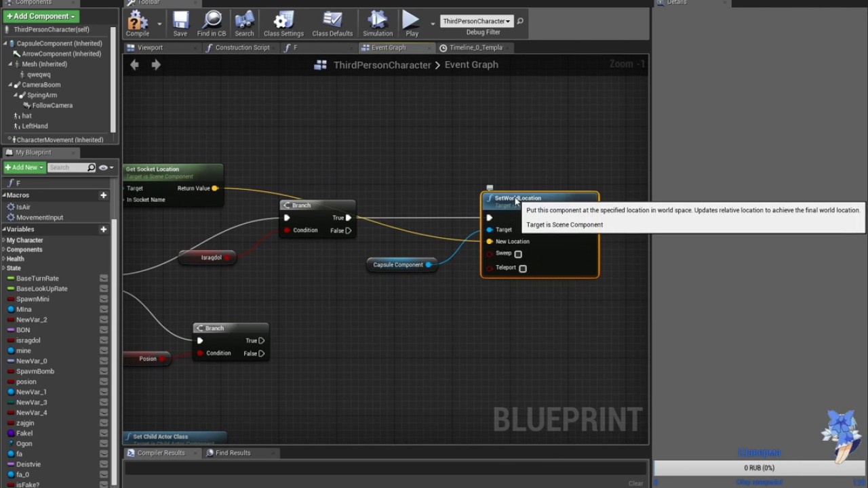
Task: Switch to the Construction Script tab
Action: (x=242, y=47)
